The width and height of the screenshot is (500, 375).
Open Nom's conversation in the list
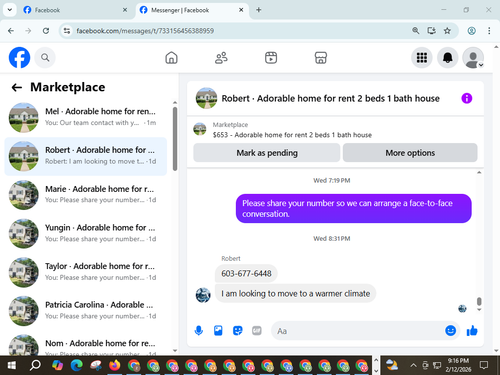(86, 345)
